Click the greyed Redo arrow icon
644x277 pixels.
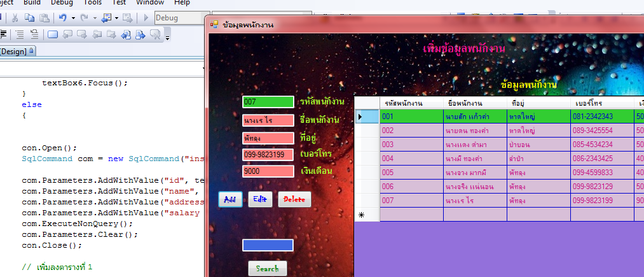pyautogui.click(x=84, y=18)
